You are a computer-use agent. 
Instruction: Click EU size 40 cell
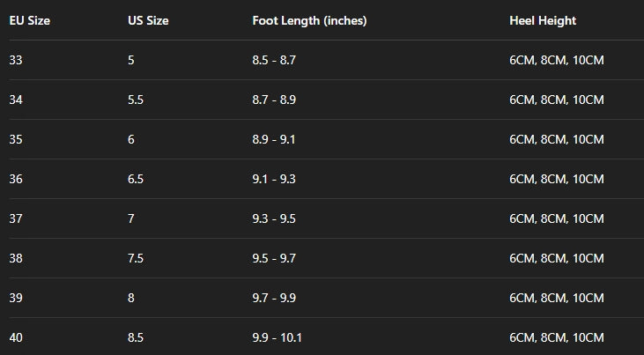point(16,337)
